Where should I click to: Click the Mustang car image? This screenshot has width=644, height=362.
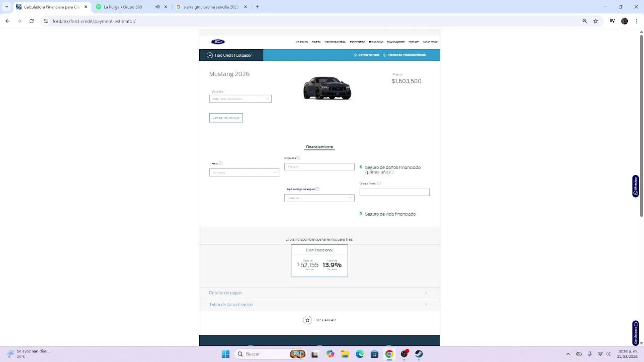[327, 88]
